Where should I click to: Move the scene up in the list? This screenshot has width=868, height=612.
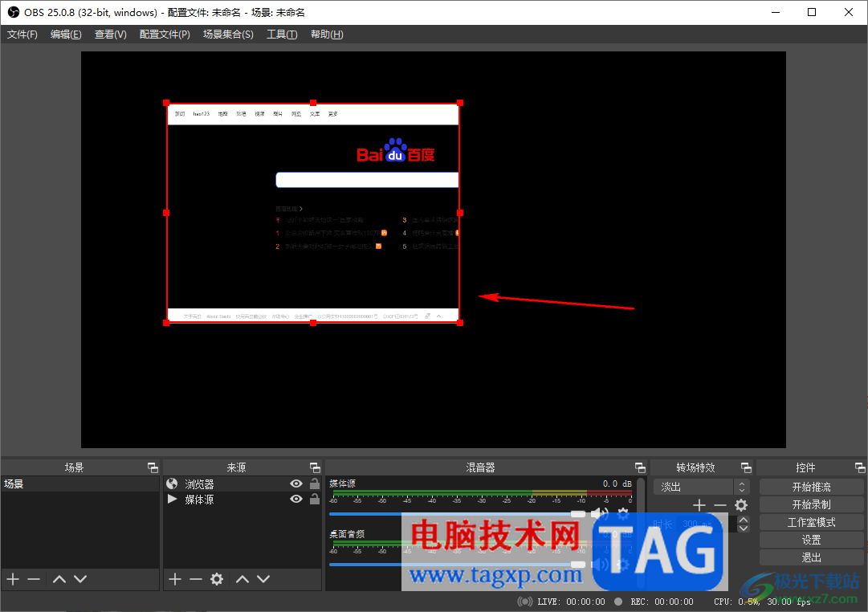(59, 579)
